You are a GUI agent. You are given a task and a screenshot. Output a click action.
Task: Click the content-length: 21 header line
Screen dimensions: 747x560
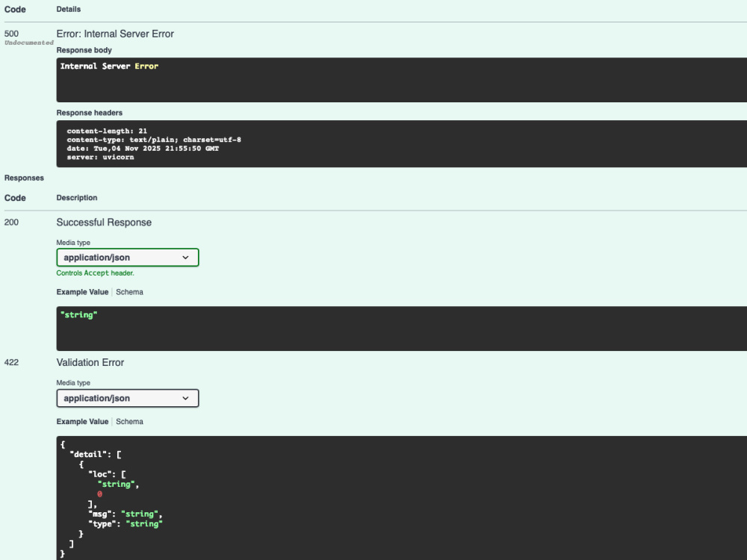click(107, 131)
